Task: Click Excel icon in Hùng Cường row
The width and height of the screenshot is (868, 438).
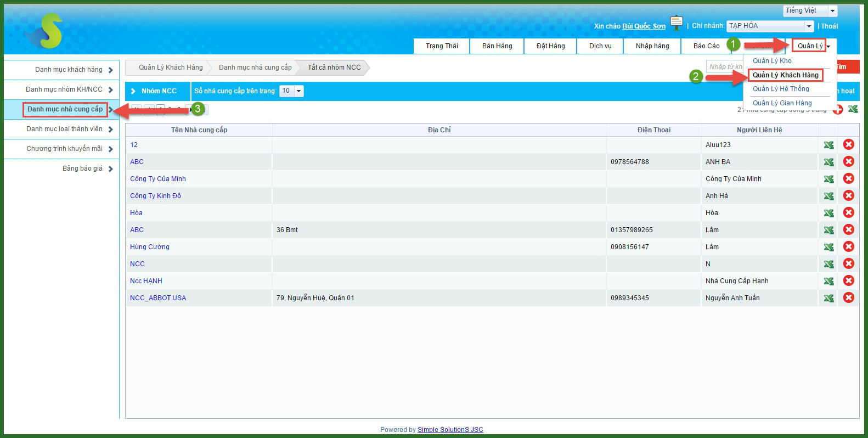Action: pyautogui.click(x=828, y=247)
